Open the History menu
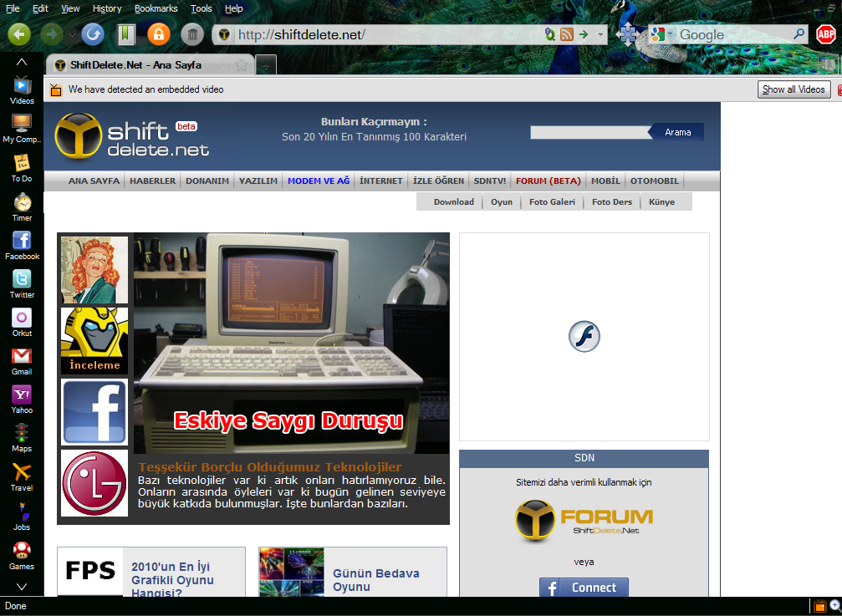This screenshot has height=616, width=842. 107,8
